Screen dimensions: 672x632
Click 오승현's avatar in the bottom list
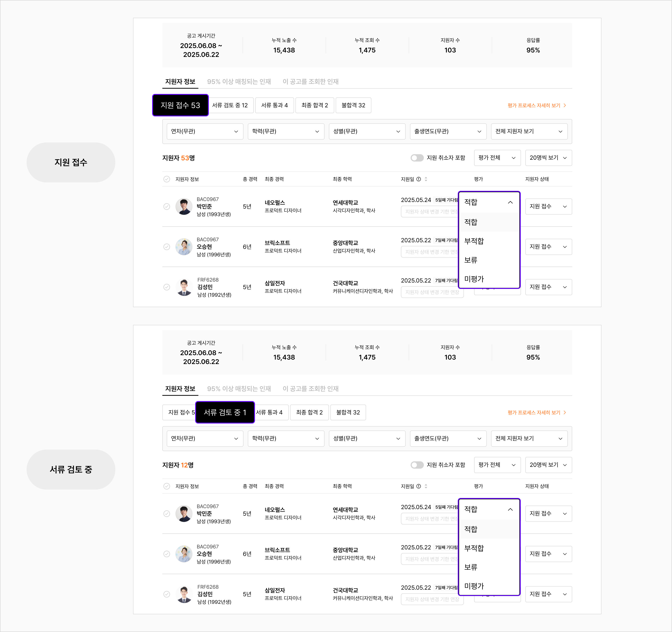184,554
